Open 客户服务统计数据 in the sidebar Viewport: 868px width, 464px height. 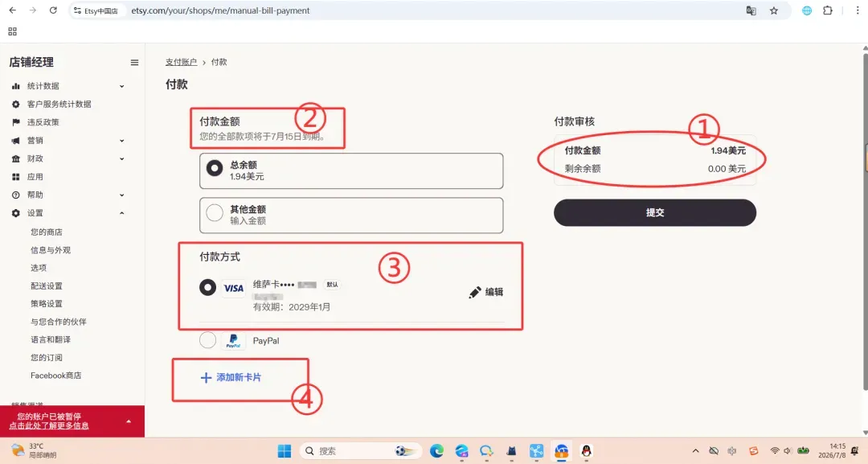[x=59, y=104]
